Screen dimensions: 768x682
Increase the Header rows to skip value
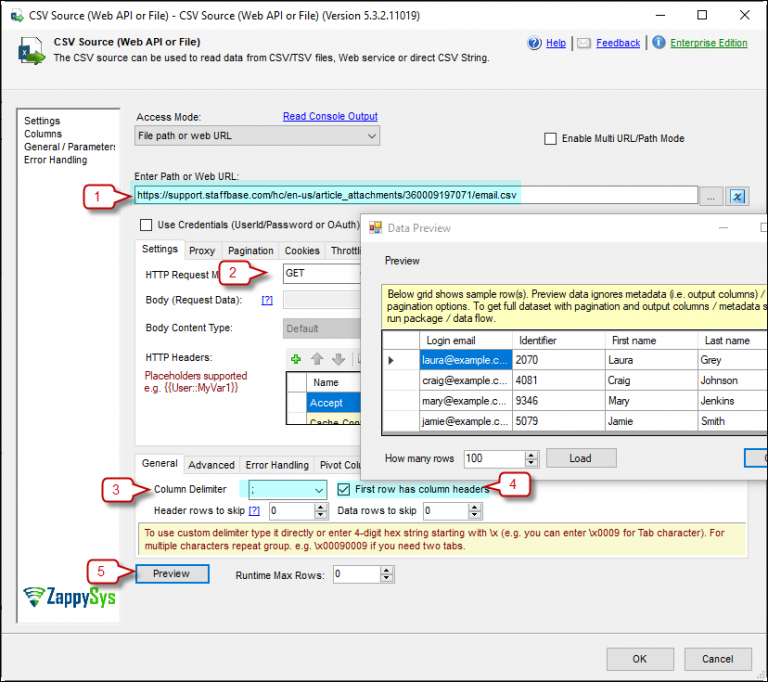pos(321,506)
